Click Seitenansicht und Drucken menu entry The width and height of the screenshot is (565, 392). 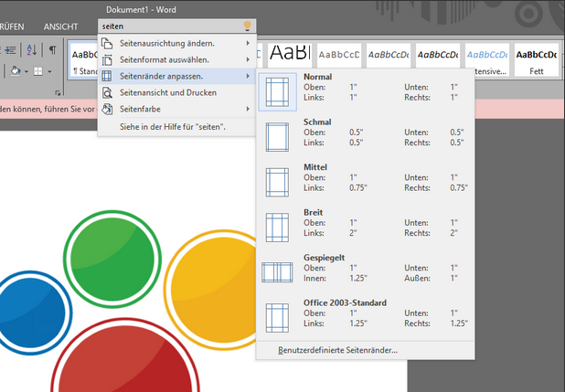click(177, 92)
